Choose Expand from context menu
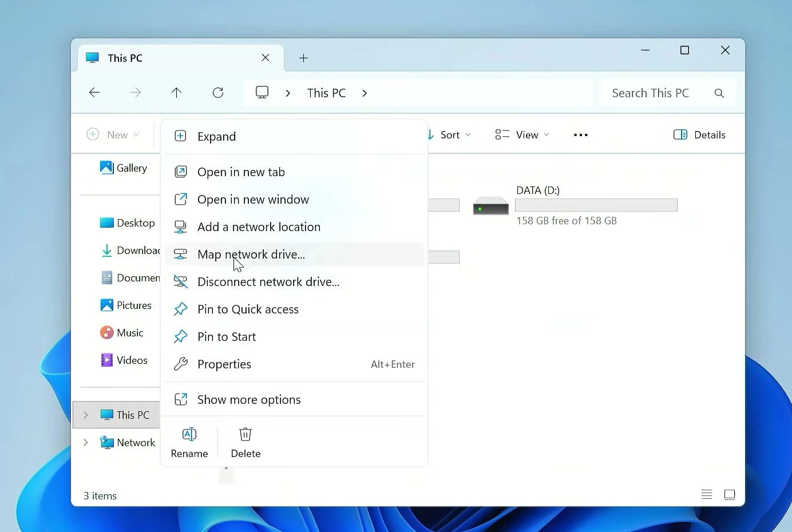 [295, 137]
